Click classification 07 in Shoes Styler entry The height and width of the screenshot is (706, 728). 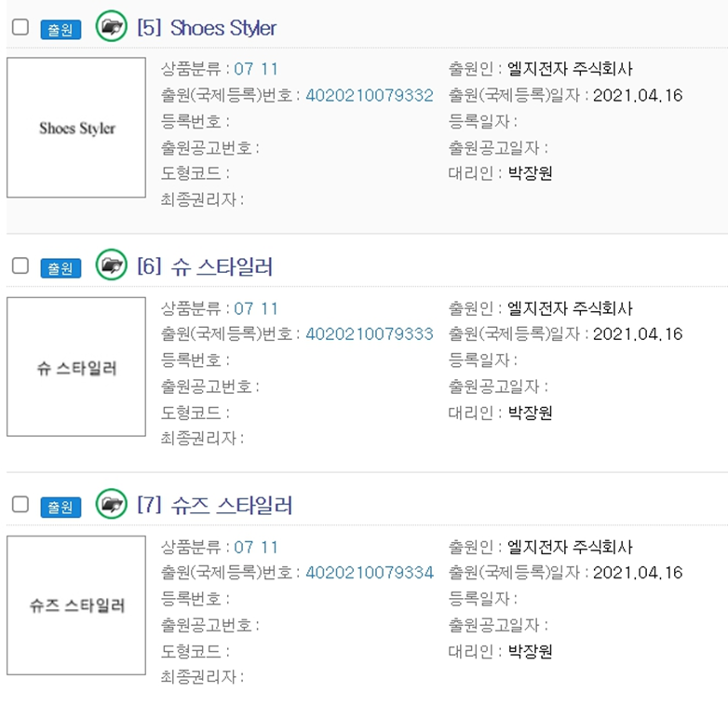click(244, 69)
